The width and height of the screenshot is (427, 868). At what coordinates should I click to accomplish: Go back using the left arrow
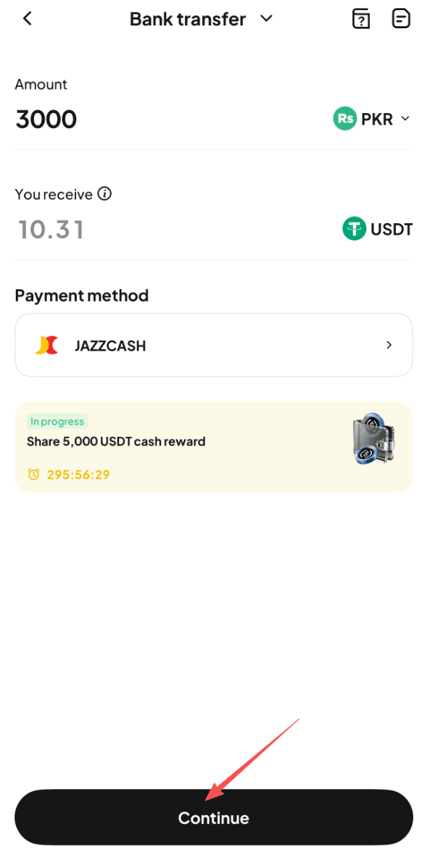click(x=27, y=18)
